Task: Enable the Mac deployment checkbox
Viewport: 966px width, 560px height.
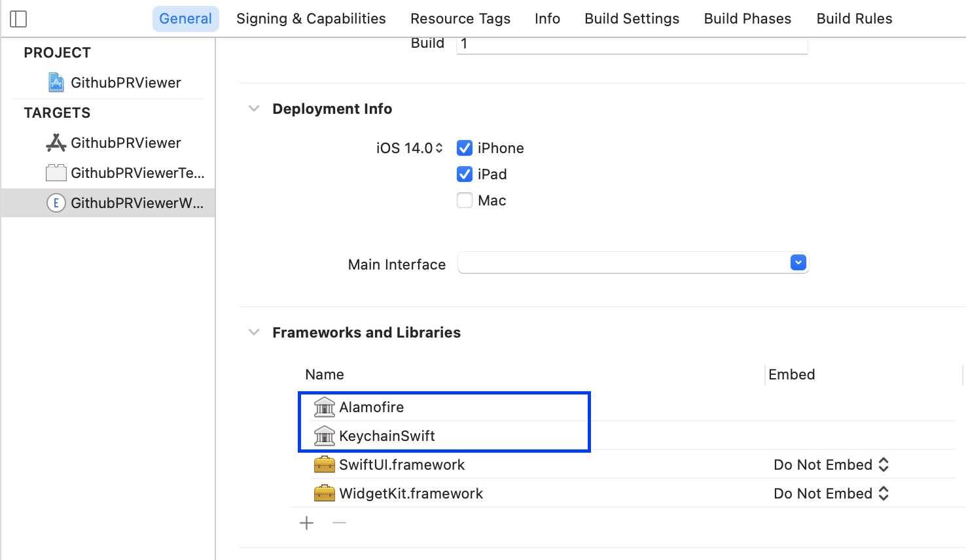Action: click(465, 200)
